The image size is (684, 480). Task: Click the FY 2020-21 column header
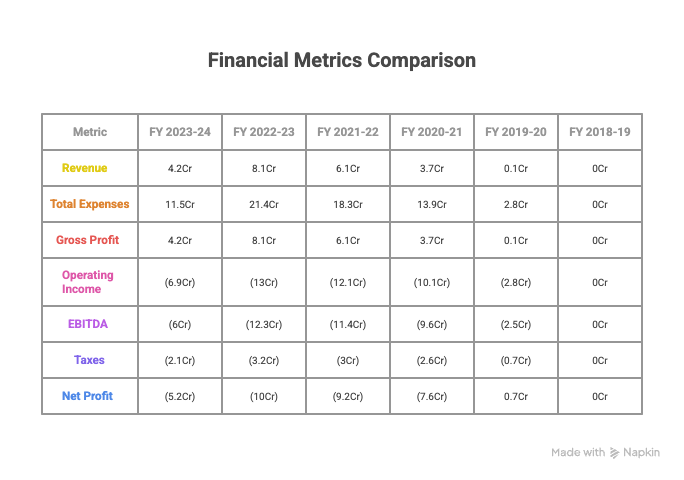pyautogui.click(x=432, y=132)
